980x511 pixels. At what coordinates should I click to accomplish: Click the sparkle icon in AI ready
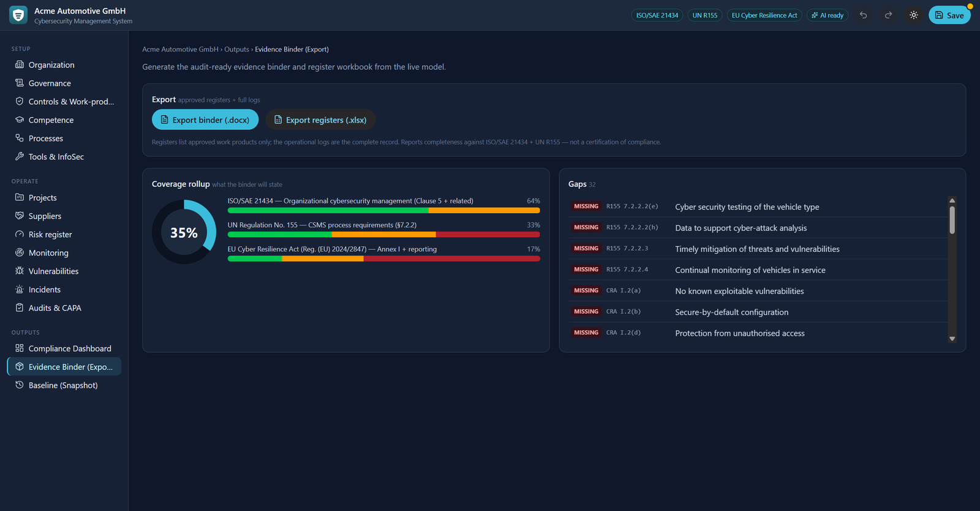(x=815, y=15)
